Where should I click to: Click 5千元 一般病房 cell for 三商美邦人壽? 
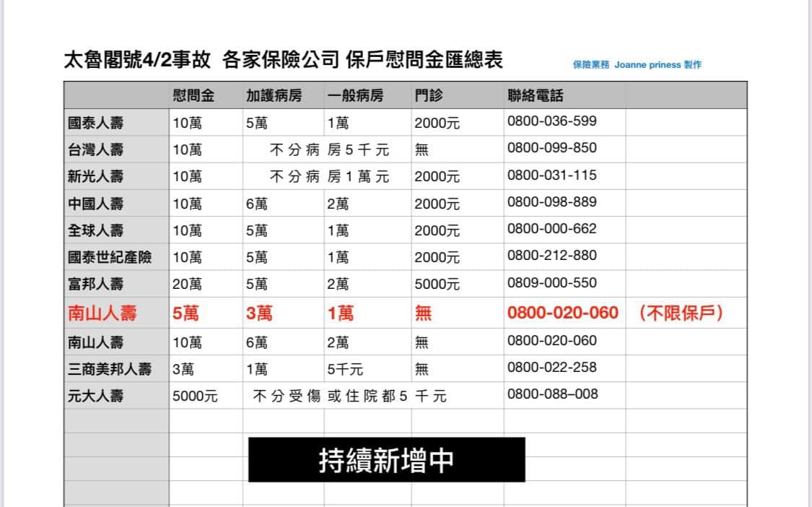pyautogui.click(x=345, y=369)
